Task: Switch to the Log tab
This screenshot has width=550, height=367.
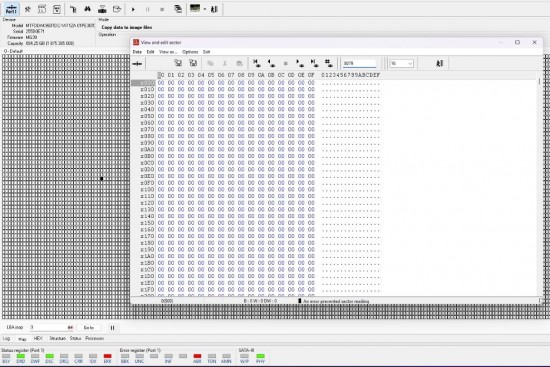Action: click(x=6, y=338)
